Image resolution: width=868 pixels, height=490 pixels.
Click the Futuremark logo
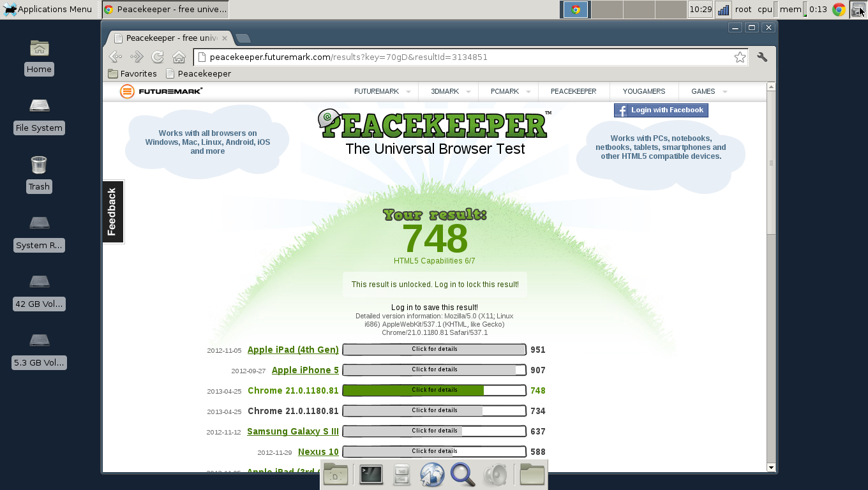(161, 91)
